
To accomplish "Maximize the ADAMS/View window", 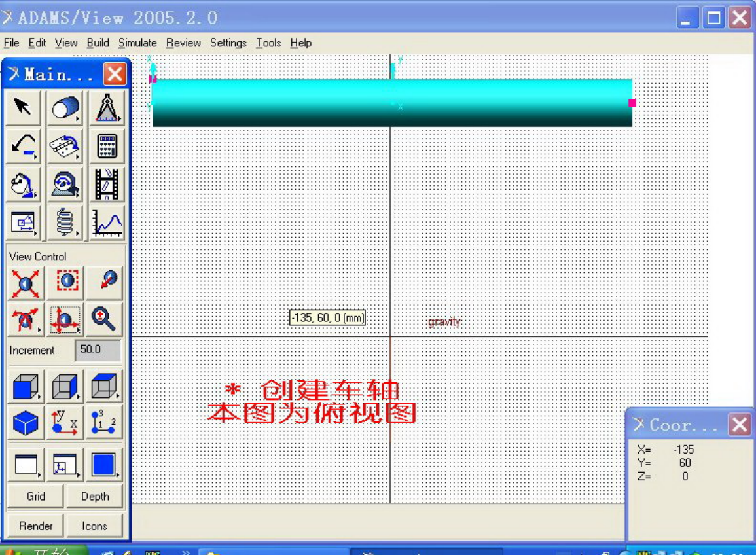I will (x=713, y=18).
